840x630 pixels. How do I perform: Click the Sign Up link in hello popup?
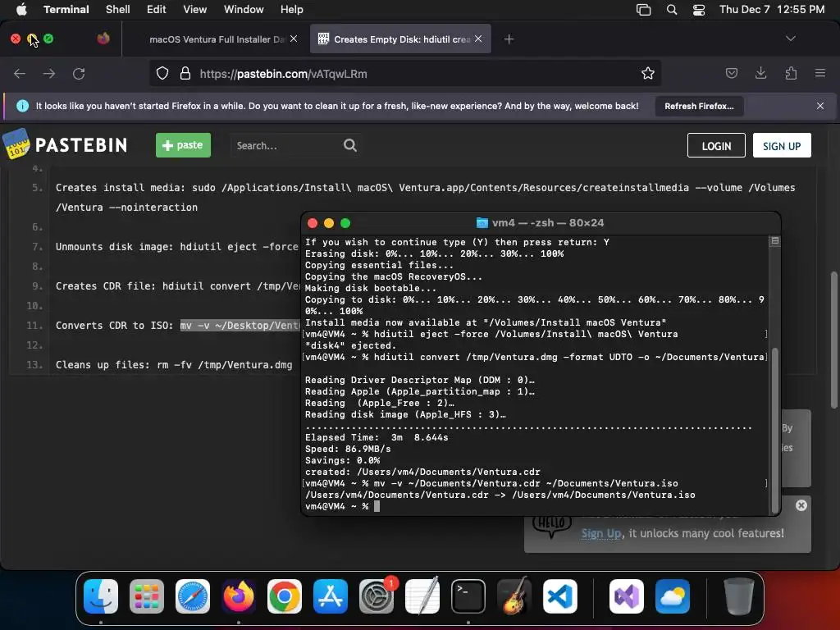click(600, 533)
